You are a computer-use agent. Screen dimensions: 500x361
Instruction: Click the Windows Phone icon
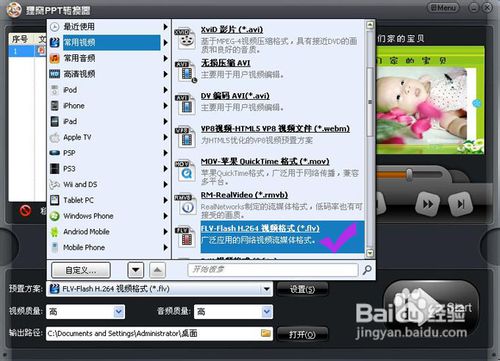[55, 216]
